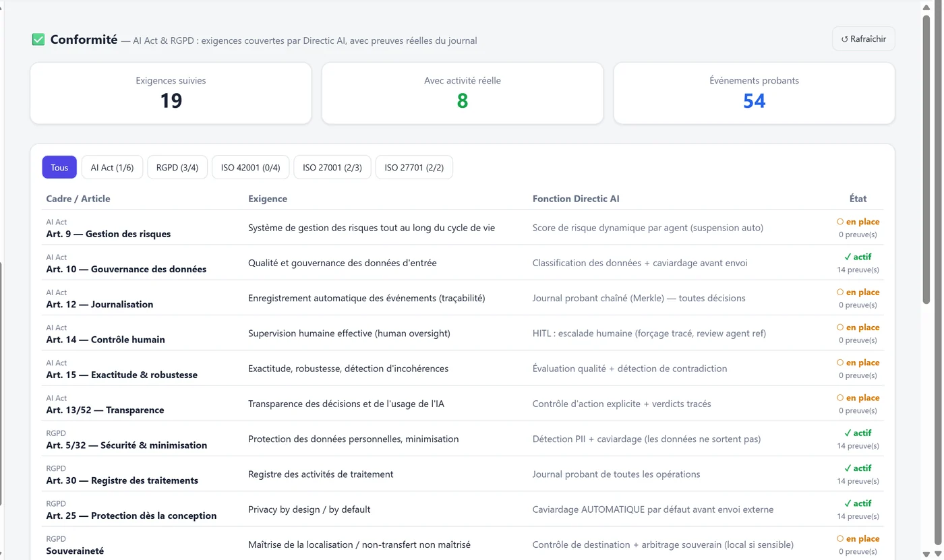Click the Événements probants 54 card
Screen dimensions: 944x560
754,93
